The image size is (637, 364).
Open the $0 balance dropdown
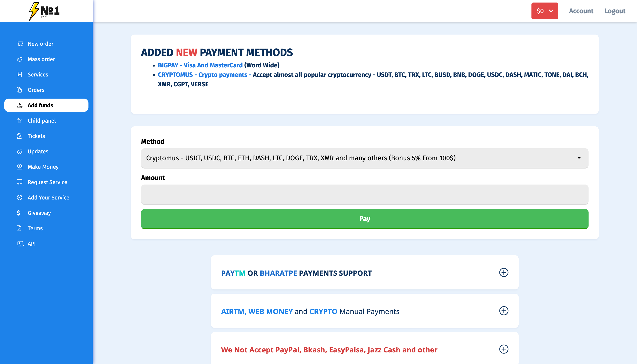coord(545,11)
